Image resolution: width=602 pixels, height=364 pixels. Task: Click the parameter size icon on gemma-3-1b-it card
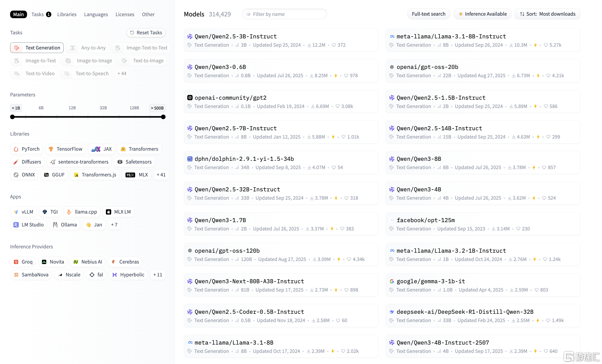tap(439, 290)
